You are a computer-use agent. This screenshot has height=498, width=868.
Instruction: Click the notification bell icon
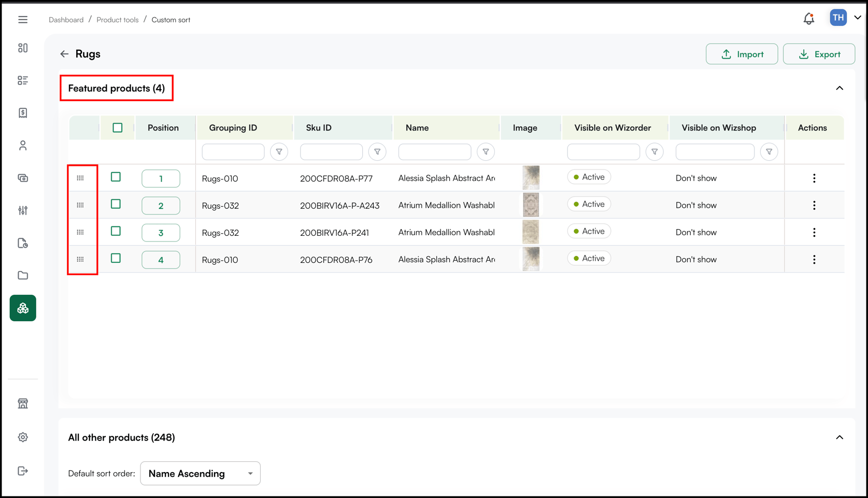pos(808,18)
